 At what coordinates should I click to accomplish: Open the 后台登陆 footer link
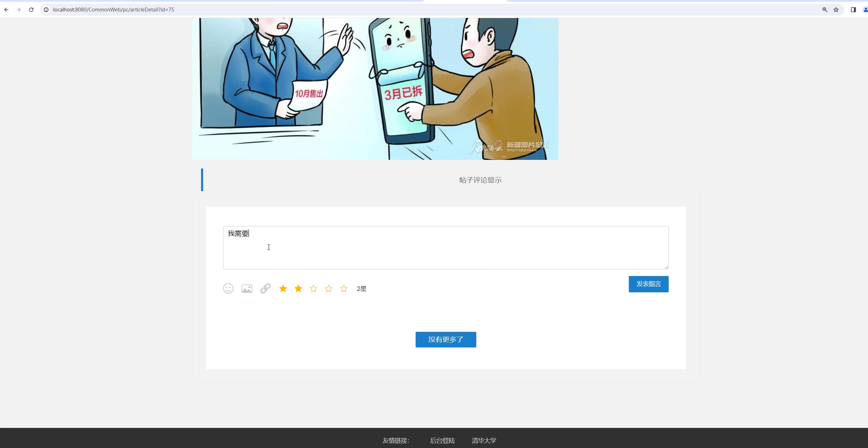click(x=442, y=440)
